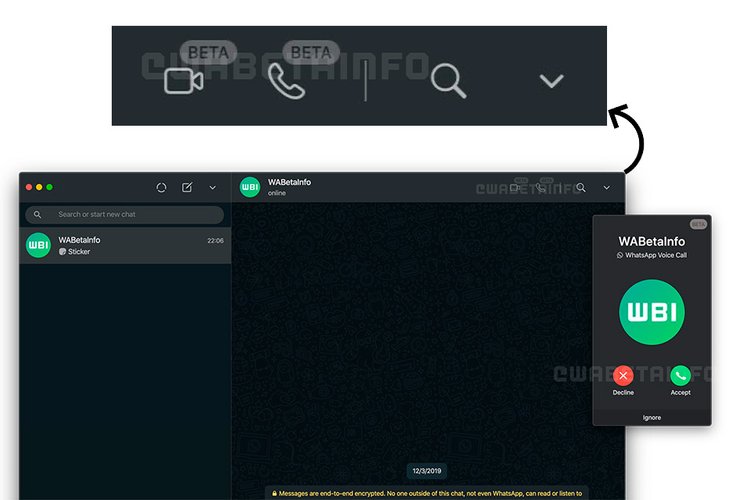Open contact info via the WABetaInfo header name
Screen dimensions: 750x500
point(289,182)
